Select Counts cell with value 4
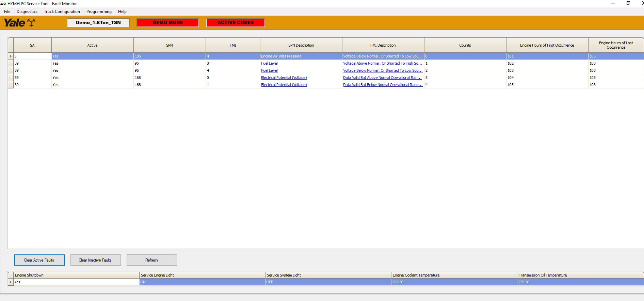The width and height of the screenshot is (644, 301). (x=465, y=85)
